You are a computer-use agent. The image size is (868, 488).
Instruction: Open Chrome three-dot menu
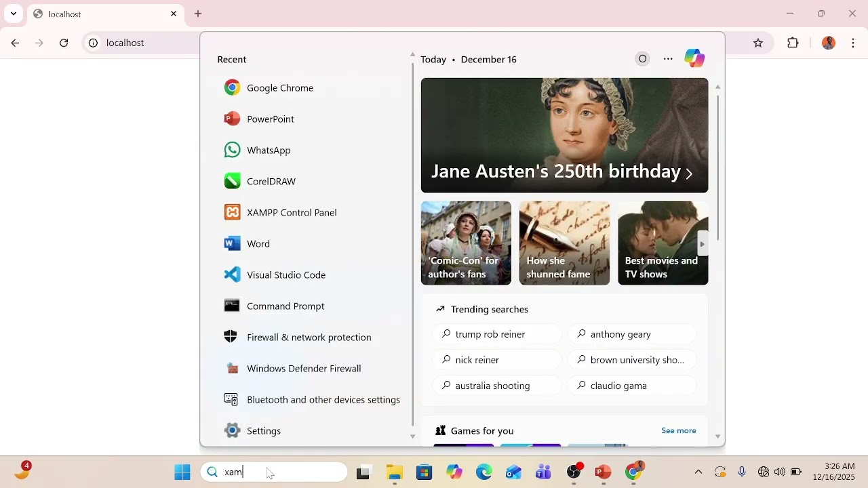(853, 43)
